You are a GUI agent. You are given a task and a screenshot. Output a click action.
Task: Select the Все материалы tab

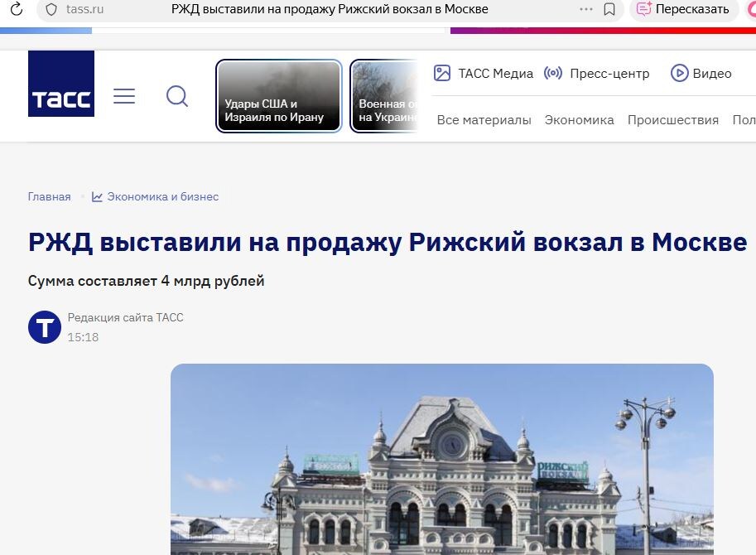tap(484, 120)
